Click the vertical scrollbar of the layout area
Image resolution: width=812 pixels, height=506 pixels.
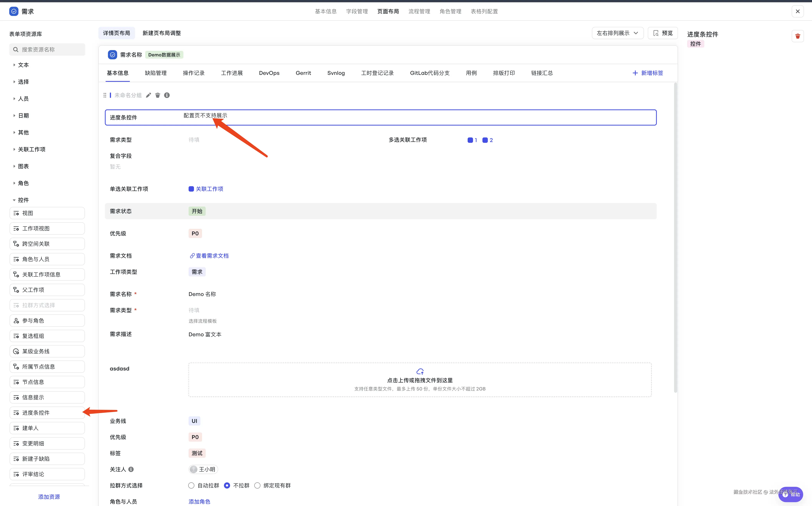click(675, 234)
